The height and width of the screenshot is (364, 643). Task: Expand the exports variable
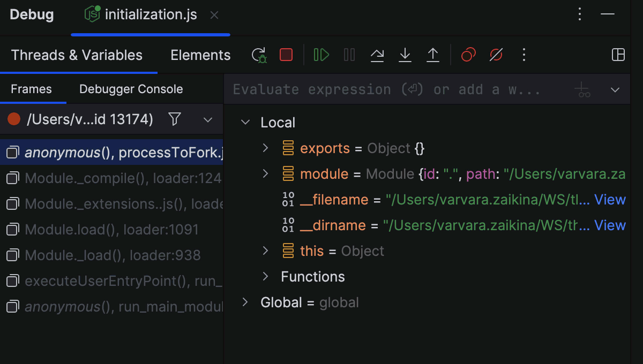pos(264,148)
